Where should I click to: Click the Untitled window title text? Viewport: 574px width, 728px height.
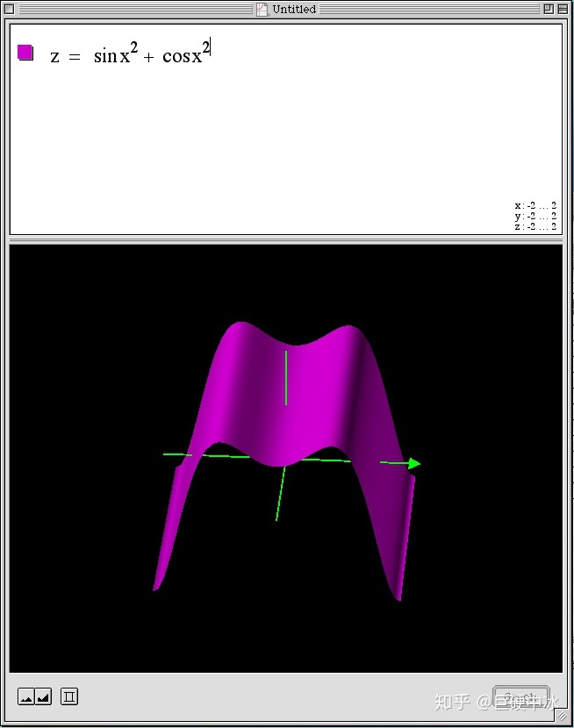[x=294, y=9]
